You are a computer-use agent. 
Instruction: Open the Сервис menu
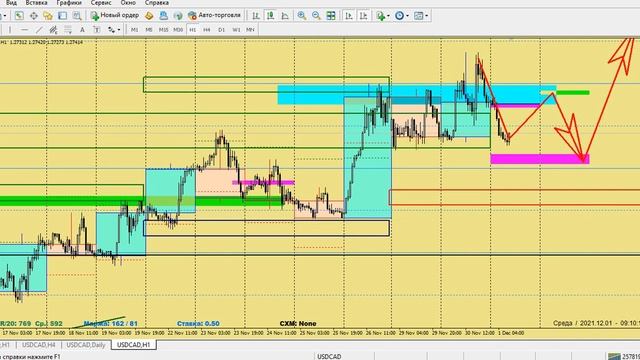101,3
